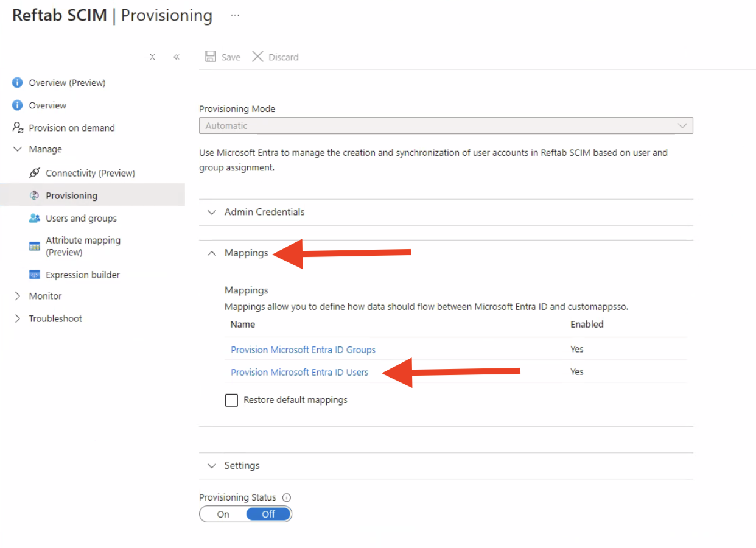Viewport: 756px width, 548px height.
Task: Click the Connectivity (Preview) icon
Action: pyautogui.click(x=35, y=173)
